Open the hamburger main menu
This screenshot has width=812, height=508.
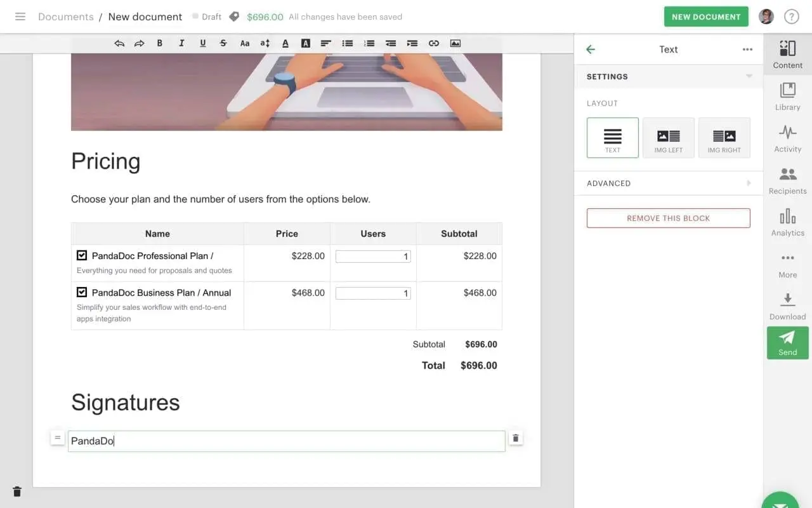coord(20,17)
